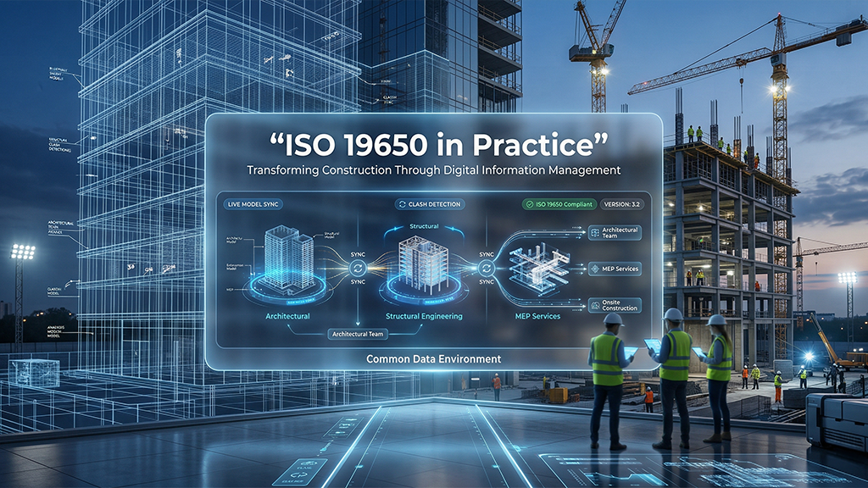Click the diamond icon beside MEP Services label

[x=595, y=269]
